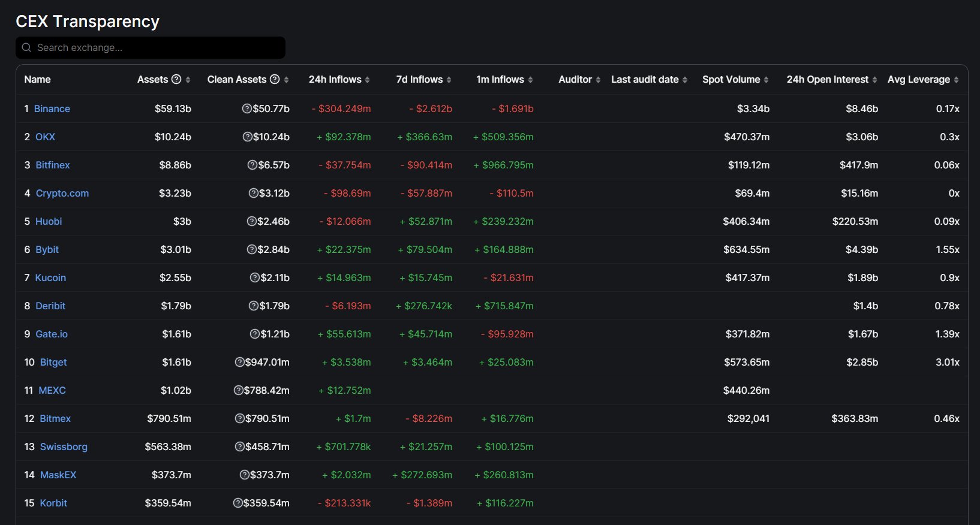Open the Bybit exchange link
This screenshot has width=980, height=525.
pos(47,249)
